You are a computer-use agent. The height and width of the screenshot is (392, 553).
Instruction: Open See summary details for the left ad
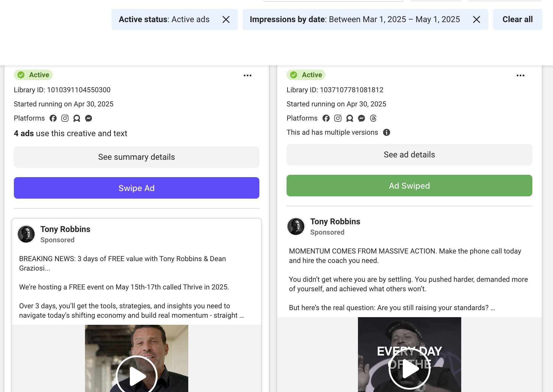coord(137,157)
